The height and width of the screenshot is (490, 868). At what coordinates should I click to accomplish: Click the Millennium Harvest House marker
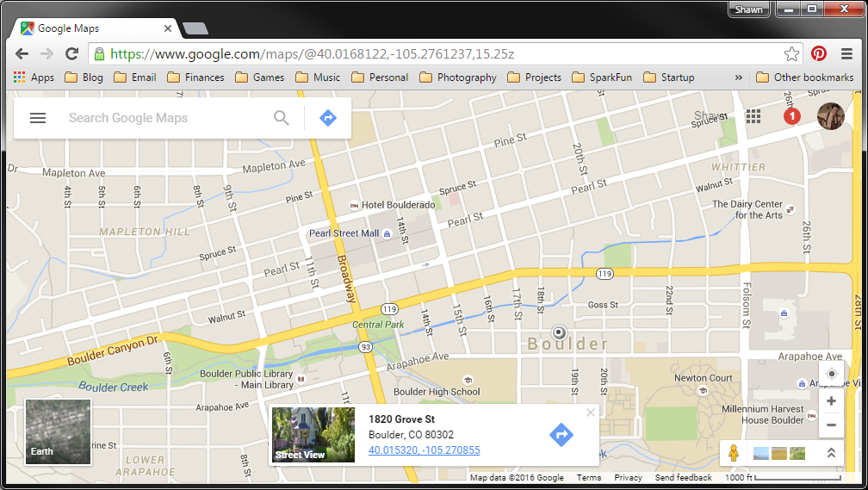click(x=811, y=415)
